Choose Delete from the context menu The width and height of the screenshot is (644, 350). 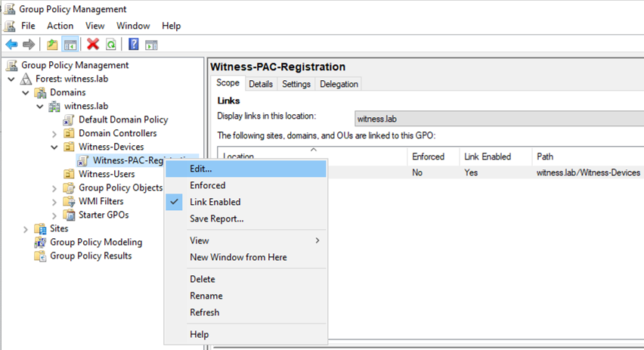246,279
